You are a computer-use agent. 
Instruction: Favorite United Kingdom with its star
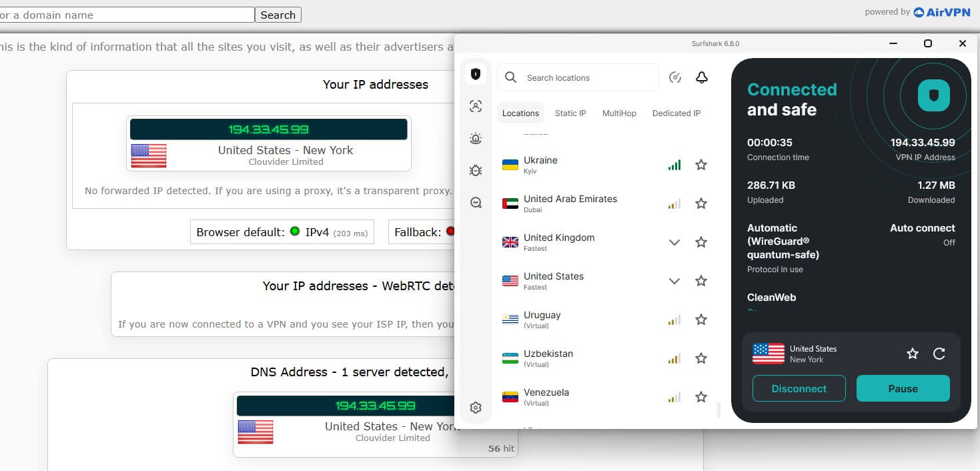pyautogui.click(x=701, y=242)
